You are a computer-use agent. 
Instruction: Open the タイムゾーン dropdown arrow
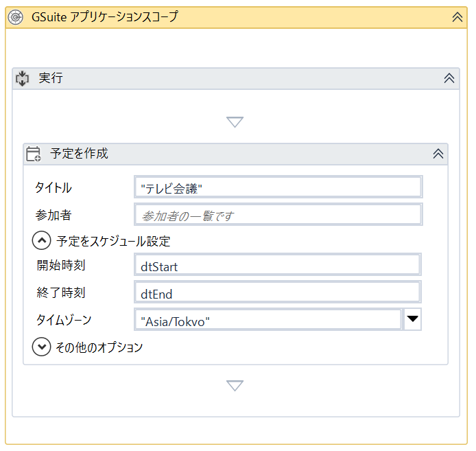point(412,319)
